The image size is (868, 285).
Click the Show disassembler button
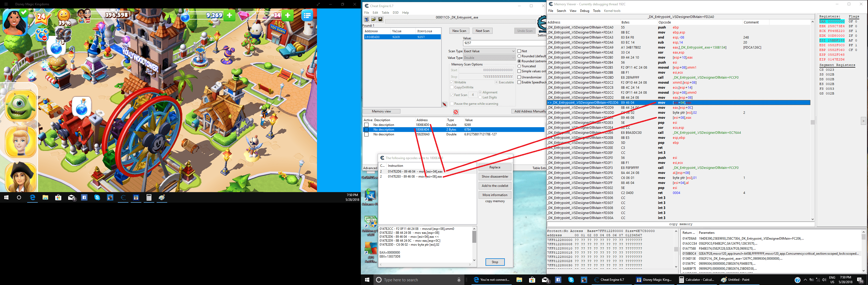(x=495, y=177)
